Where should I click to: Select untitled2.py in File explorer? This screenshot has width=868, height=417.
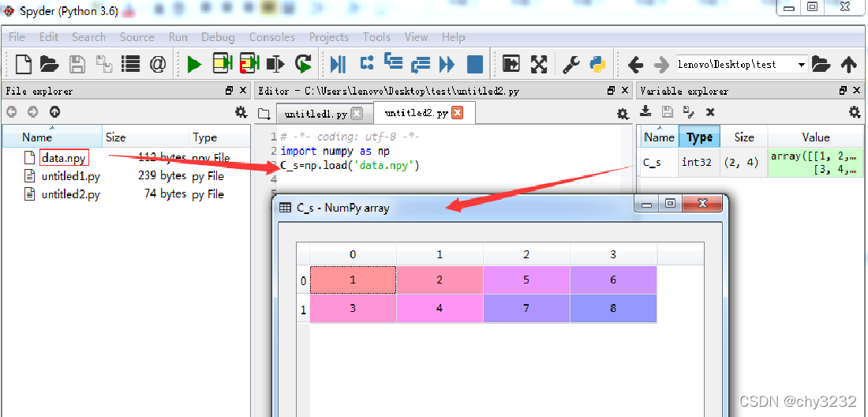point(71,194)
